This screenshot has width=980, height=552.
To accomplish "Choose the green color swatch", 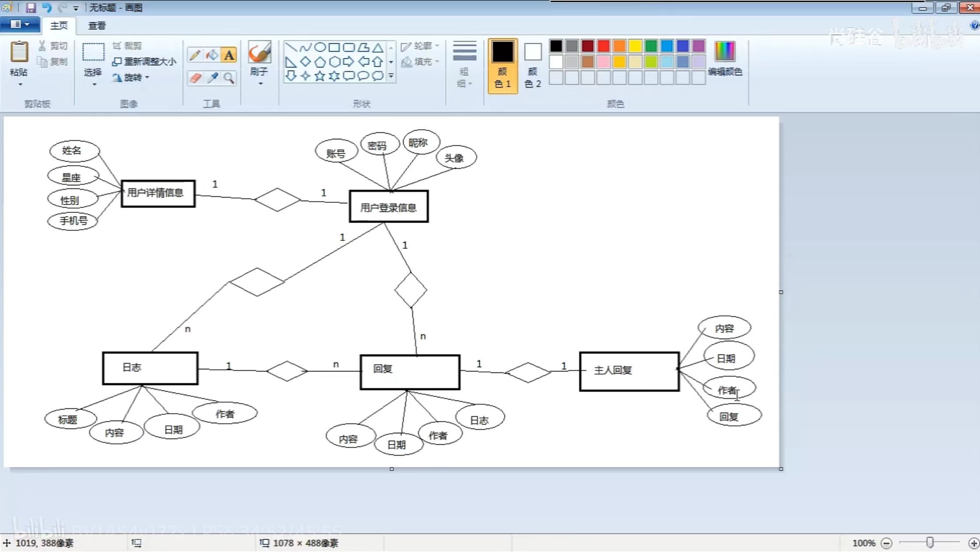I will (x=651, y=46).
